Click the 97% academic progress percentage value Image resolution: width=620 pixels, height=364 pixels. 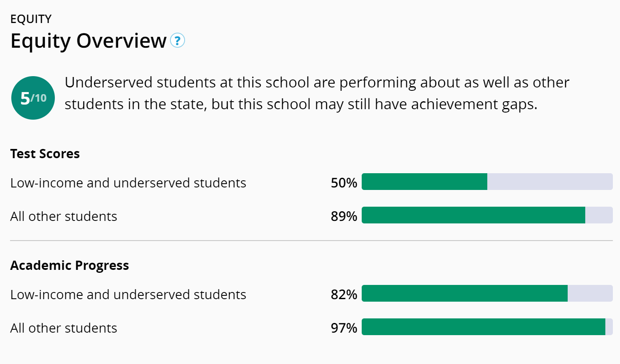(x=344, y=328)
